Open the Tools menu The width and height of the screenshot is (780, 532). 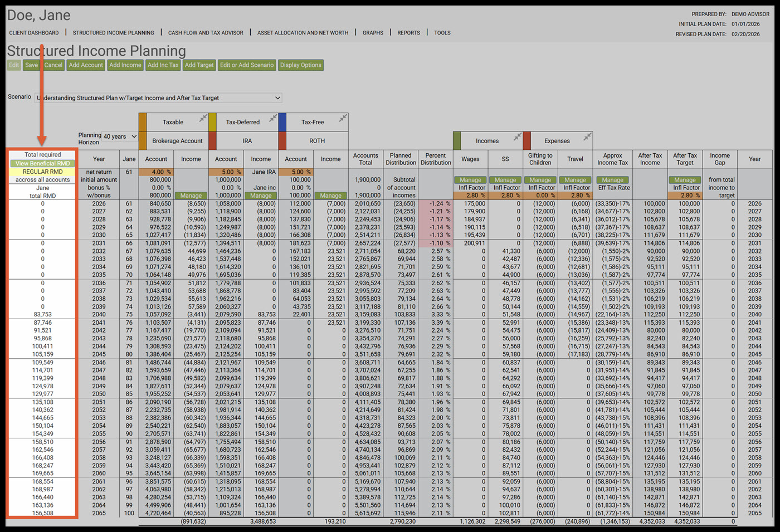[x=442, y=33]
